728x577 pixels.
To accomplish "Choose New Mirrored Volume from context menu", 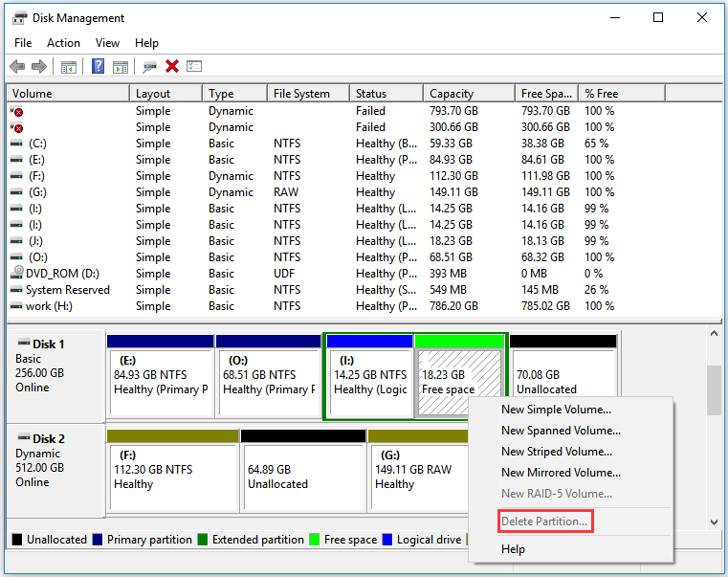I will tap(570, 472).
